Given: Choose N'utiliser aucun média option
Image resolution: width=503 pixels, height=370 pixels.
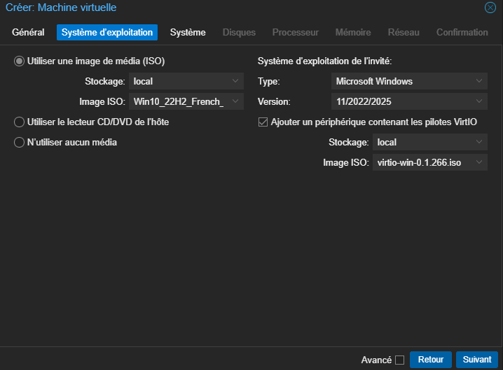Looking at the screenshot, I should [19, 142].
